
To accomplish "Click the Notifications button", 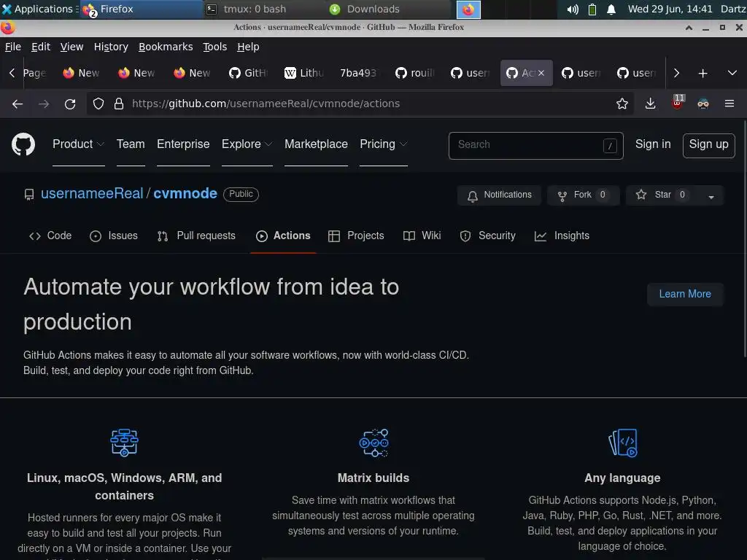I will click(x=499, y=195).
